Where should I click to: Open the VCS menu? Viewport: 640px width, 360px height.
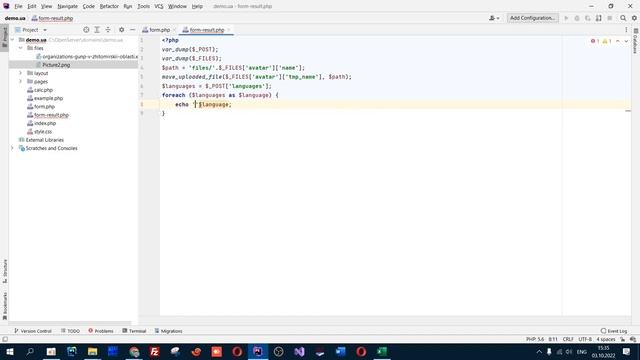[x=159, y=7]
